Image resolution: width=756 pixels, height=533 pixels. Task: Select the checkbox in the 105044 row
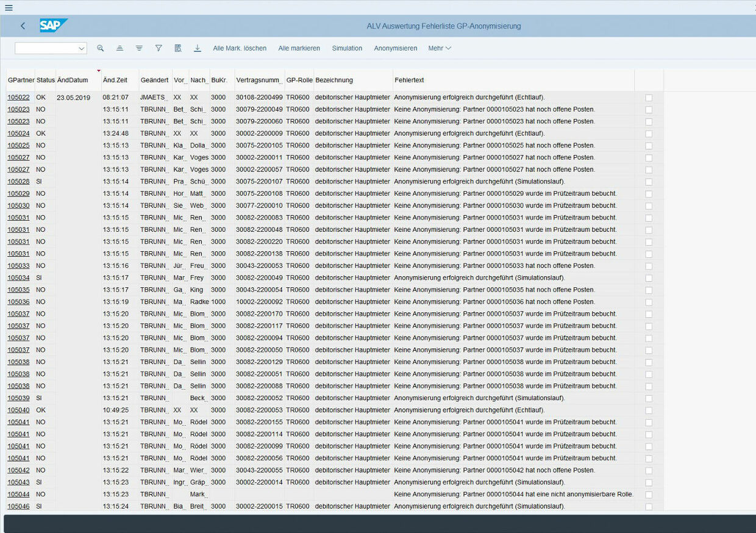point(649,495)
